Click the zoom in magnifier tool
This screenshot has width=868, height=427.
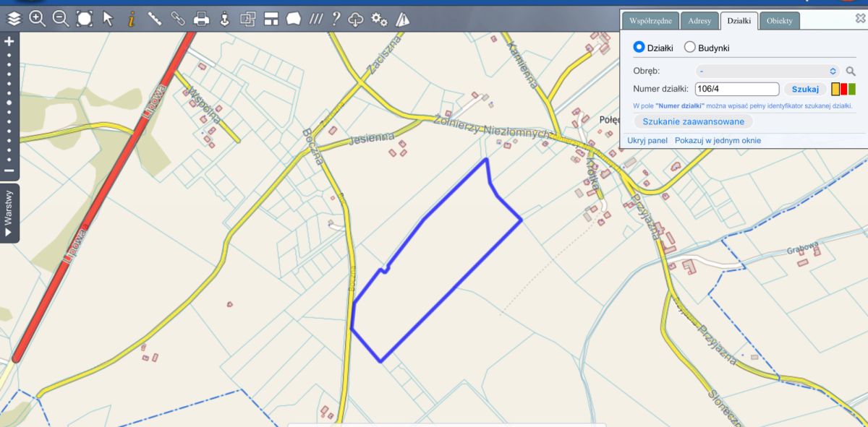[37, 19]
